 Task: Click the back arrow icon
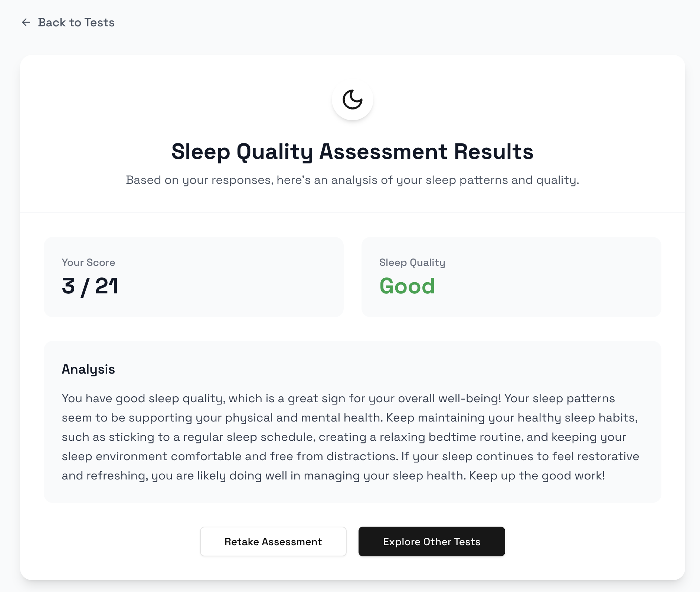[x=26, y=23]
